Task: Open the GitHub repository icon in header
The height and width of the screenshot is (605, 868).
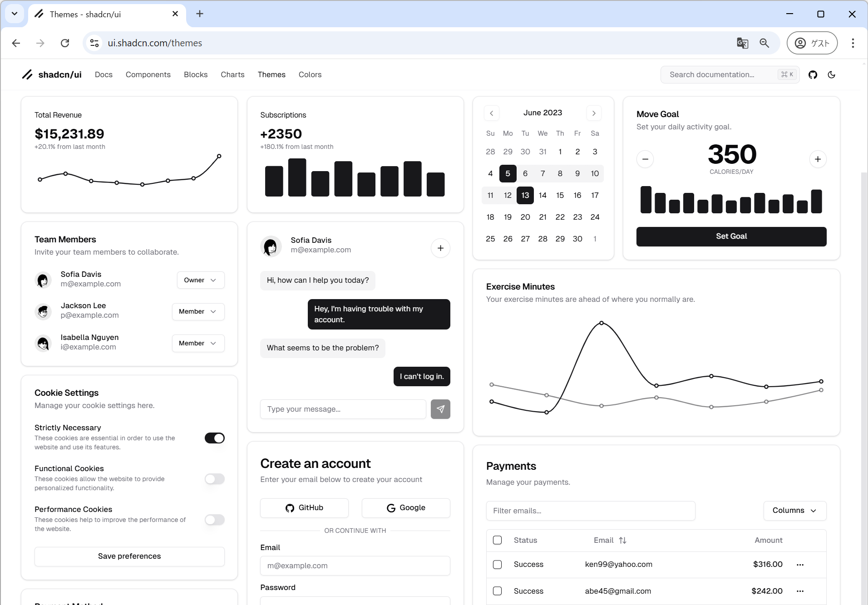Action: click(x=813, y=75)
